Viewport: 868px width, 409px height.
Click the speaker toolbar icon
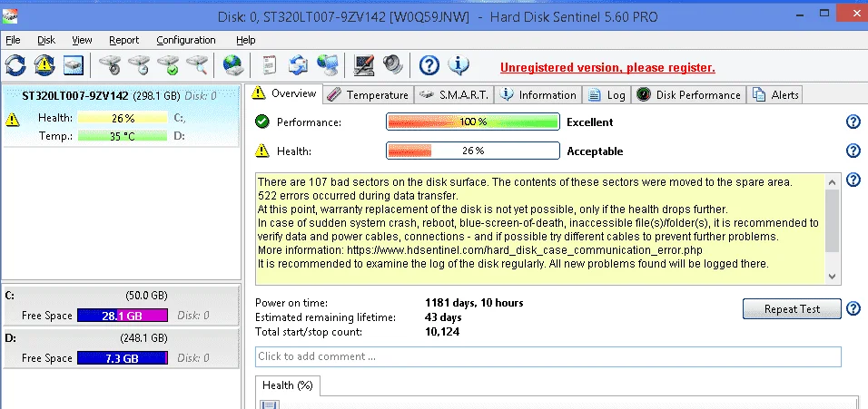coord(392,66)
